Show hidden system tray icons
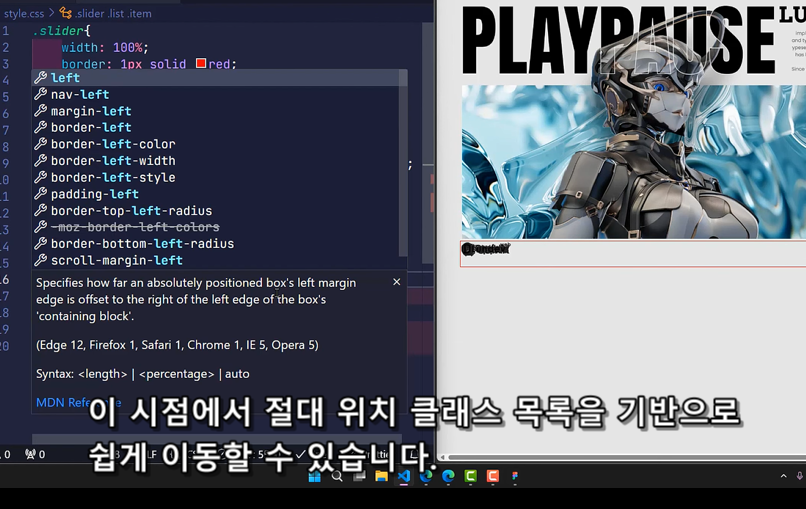Image resolution: width=806 pixels, height=509 pixels. (783, 476)
